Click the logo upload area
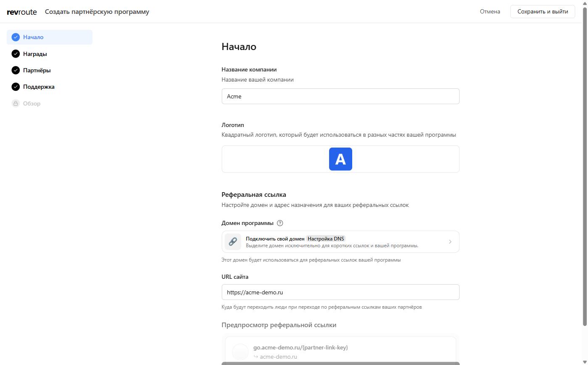Viewport: 588px width, 365px height. (340, 159)
